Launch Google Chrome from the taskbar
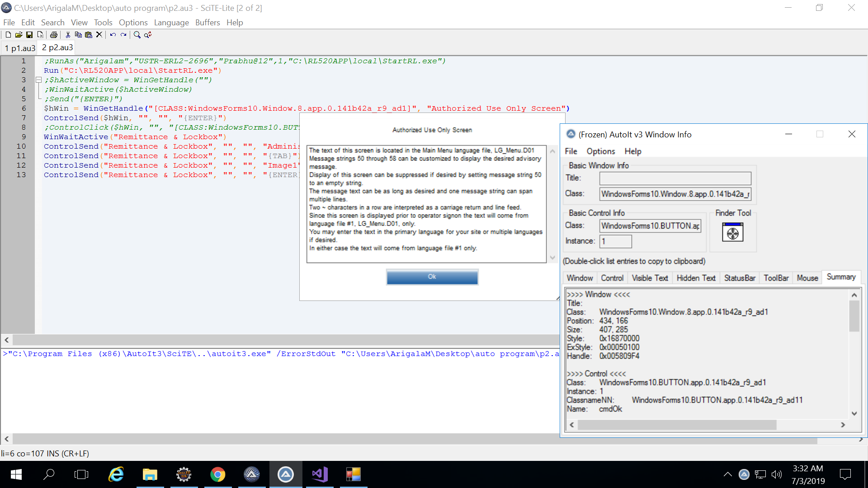868x488 pixels. point(217,474)
